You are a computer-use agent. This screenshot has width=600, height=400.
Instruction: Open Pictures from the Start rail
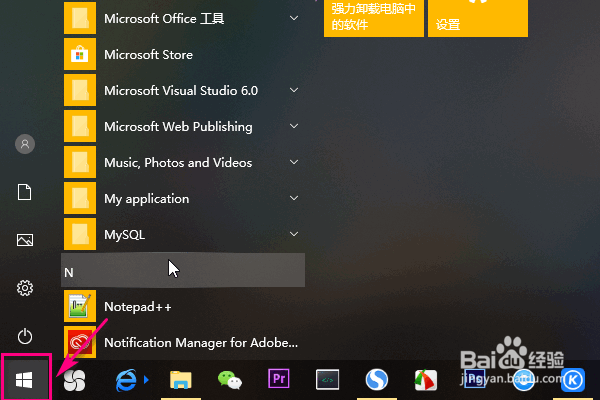click(25, 240)
